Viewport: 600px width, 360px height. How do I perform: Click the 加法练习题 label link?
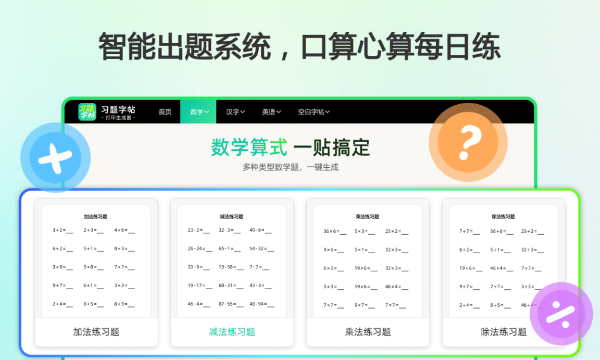(x=96, y=332)
